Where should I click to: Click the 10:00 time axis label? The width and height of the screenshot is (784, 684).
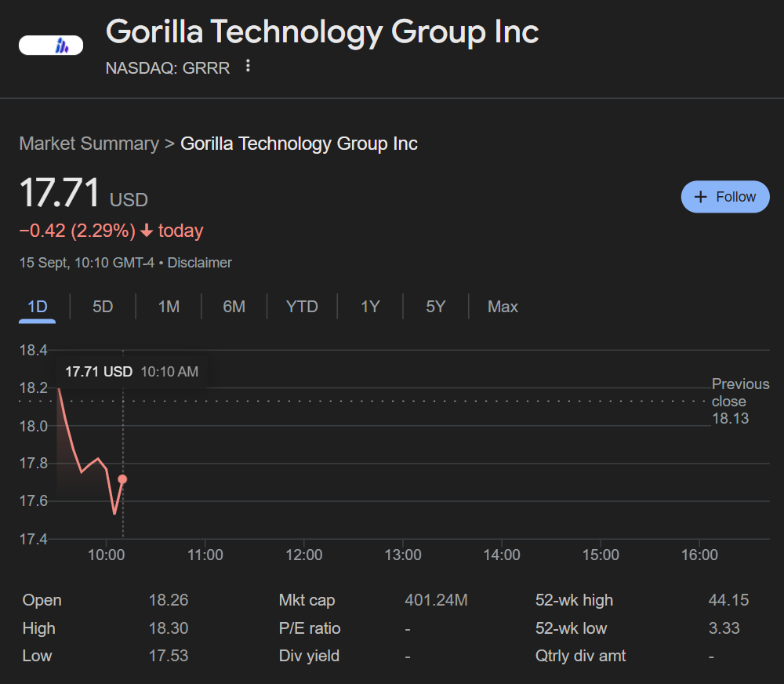click(x=106, y=555)
